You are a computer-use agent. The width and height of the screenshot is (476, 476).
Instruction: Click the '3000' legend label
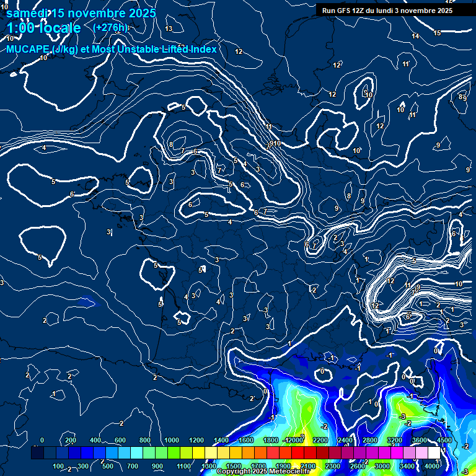382,466
